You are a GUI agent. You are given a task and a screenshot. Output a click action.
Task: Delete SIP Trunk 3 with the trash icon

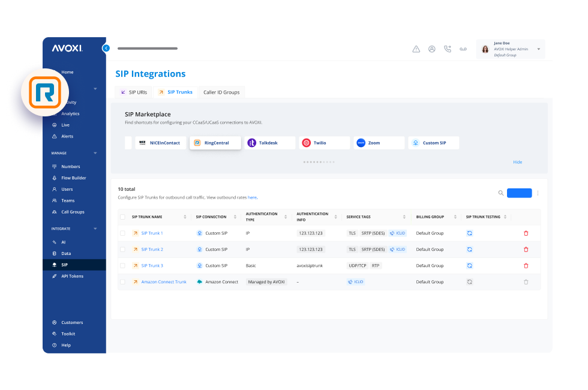coord(526,265)
